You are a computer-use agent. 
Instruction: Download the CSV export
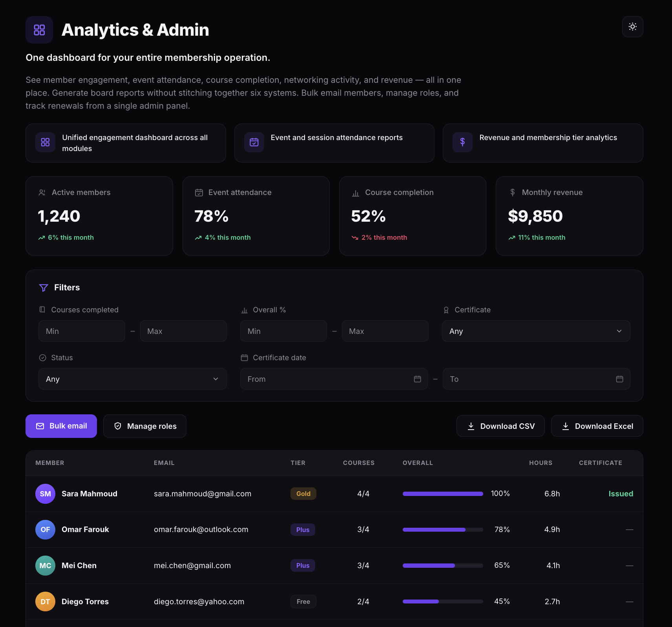pos(500,426)
